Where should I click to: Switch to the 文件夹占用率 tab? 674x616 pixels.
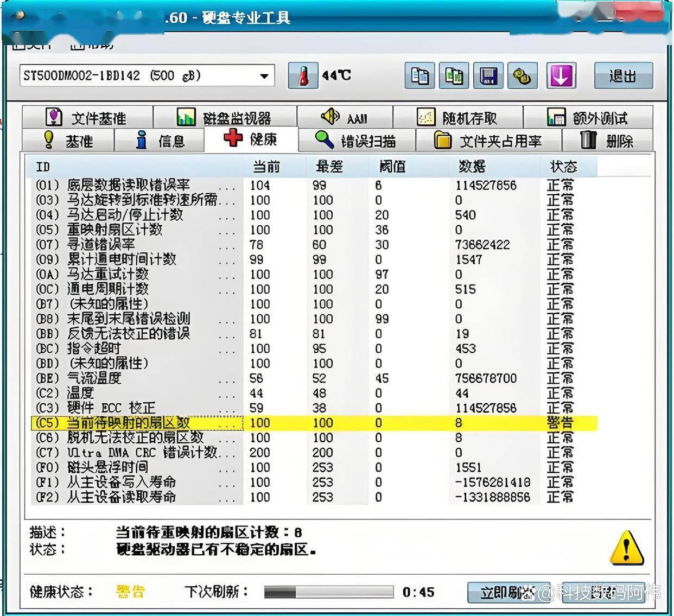(x=488, y=141)
